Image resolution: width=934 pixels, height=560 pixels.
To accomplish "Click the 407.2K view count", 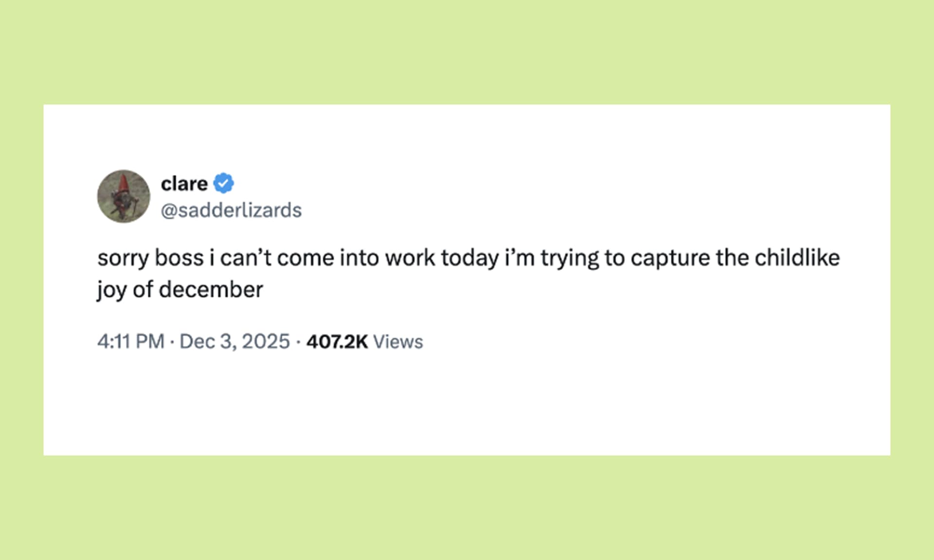I will tap(337, 342).
